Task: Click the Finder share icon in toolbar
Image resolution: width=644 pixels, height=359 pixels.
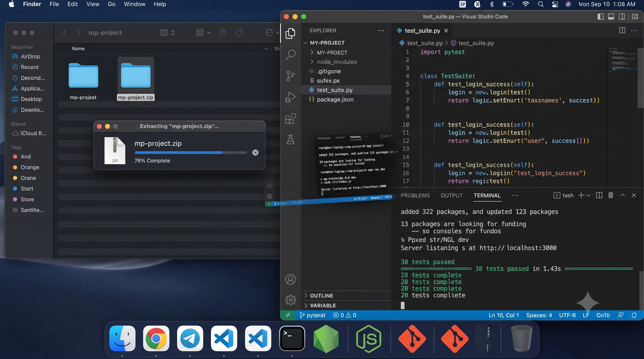Action: point(223,32)
